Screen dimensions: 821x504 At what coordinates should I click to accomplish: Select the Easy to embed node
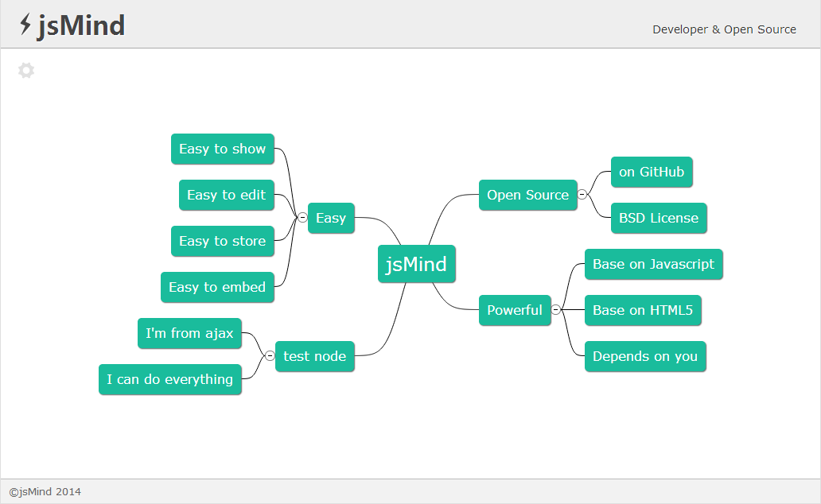(x=217, y=287)
